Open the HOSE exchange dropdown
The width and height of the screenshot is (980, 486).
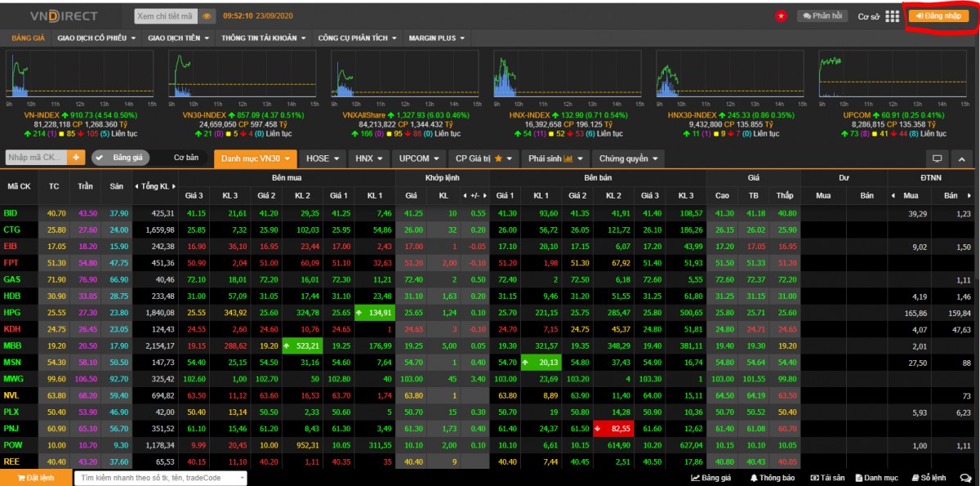323,158
